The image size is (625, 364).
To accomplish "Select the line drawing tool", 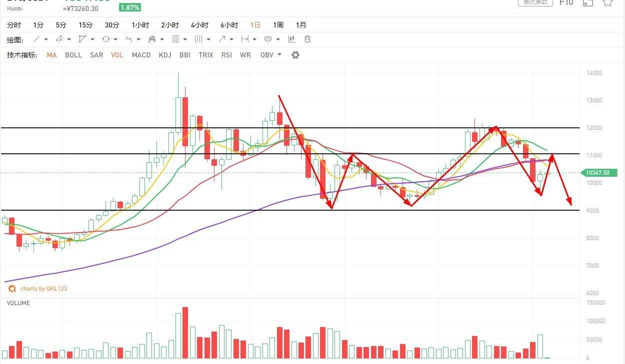I will pos(36,39).
